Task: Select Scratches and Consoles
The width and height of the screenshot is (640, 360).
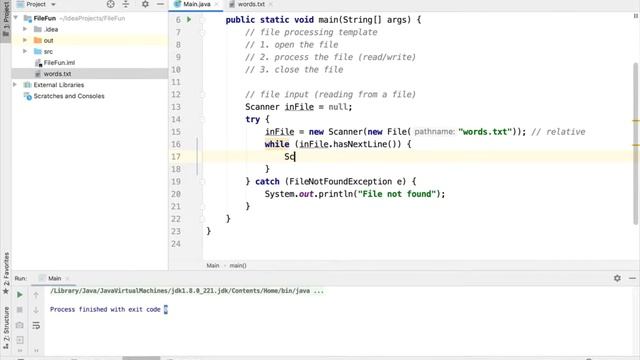Action: coord(69,96)
